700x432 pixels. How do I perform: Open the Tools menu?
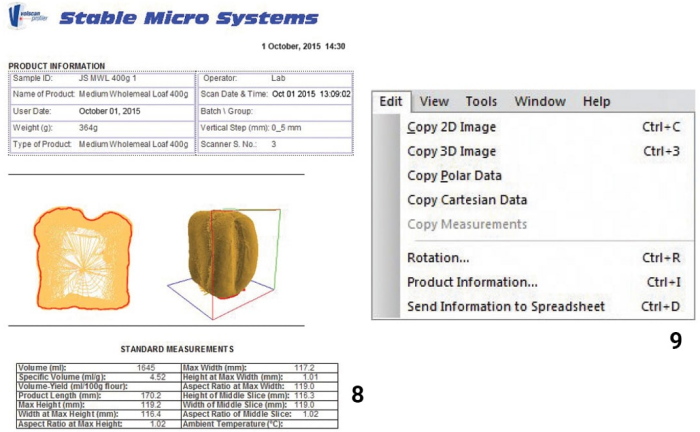(481, 102)
